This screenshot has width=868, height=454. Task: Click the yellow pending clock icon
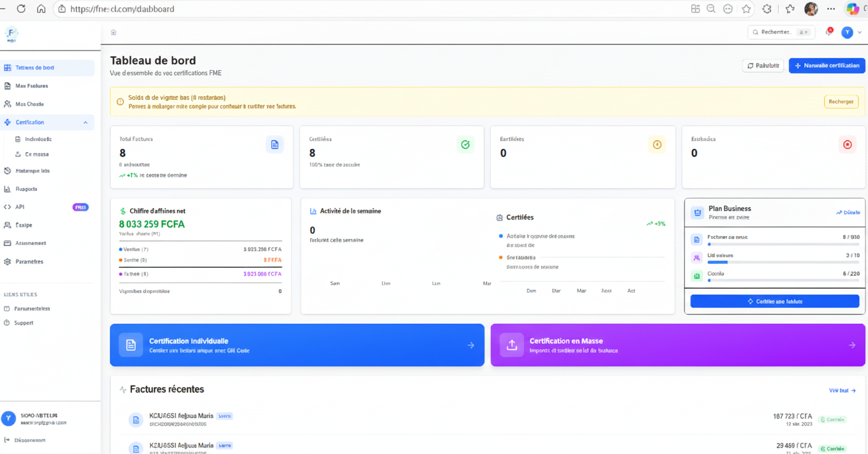click(x=657, y=144)
